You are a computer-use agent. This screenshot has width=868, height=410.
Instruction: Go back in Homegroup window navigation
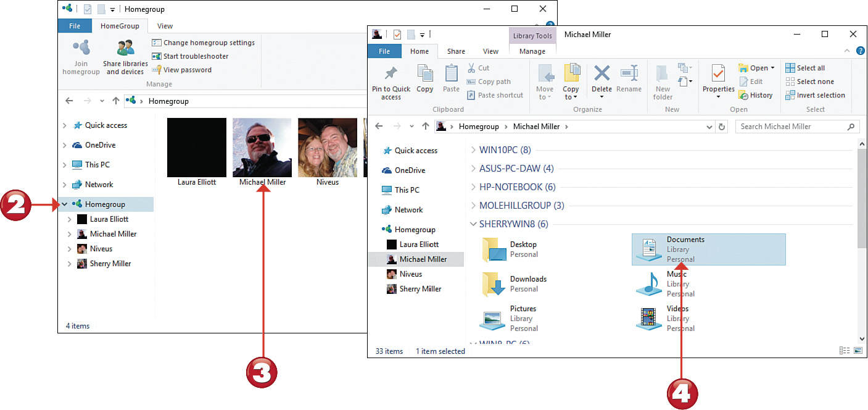69,101
